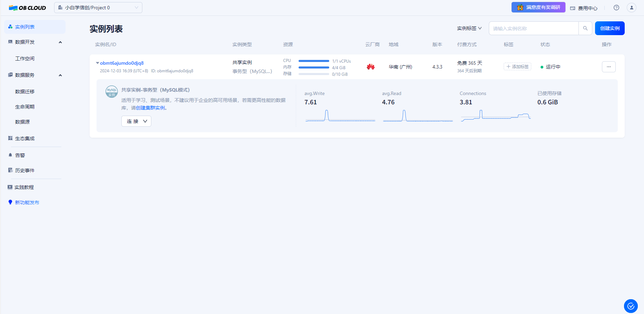Click the 华南 (广州) region cell
This screenshot has width=644, height=314.
[400, 67]
